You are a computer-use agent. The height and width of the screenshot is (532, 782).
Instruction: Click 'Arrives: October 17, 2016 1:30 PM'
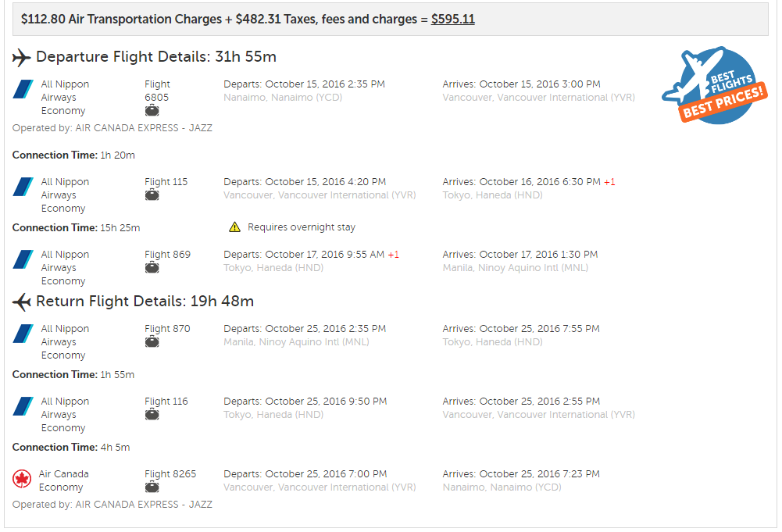[x=520, y=255]
